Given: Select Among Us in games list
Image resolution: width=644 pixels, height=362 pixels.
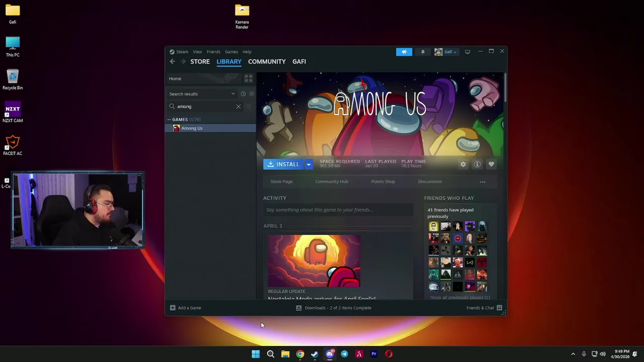Looking at the screenshot, I should [211, 128].
